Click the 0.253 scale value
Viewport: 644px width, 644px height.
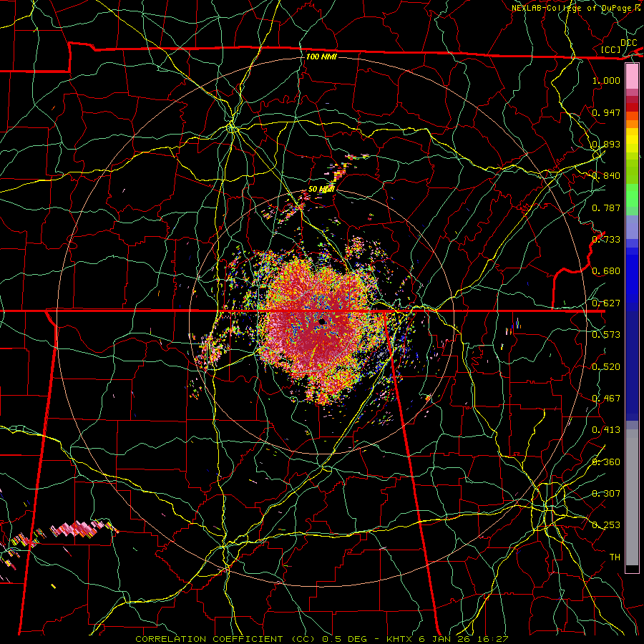click(606, 525)
